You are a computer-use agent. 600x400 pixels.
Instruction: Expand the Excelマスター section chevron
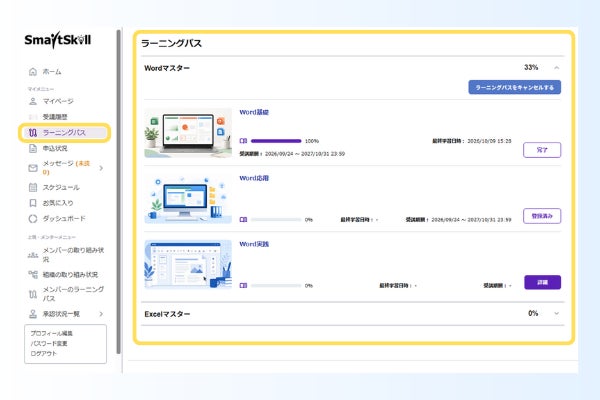(x=556, y=313)
